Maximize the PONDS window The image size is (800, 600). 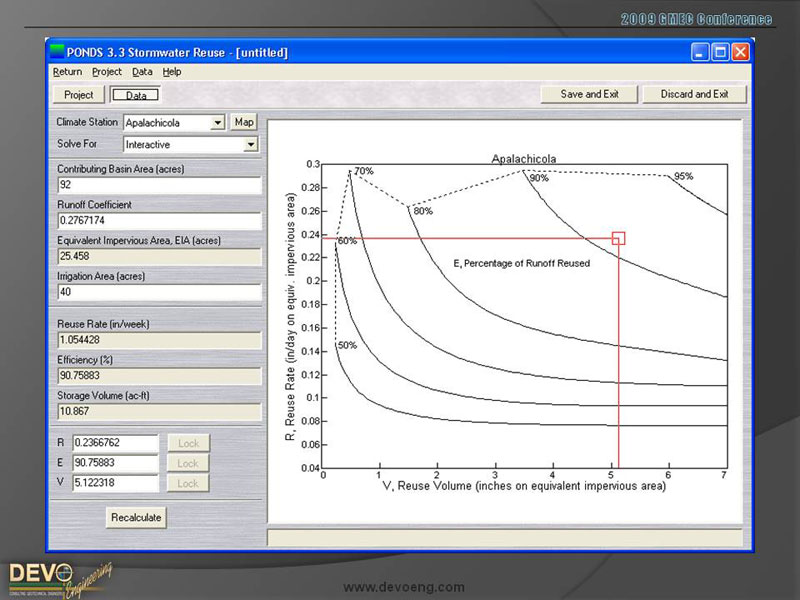coord(720,52)
